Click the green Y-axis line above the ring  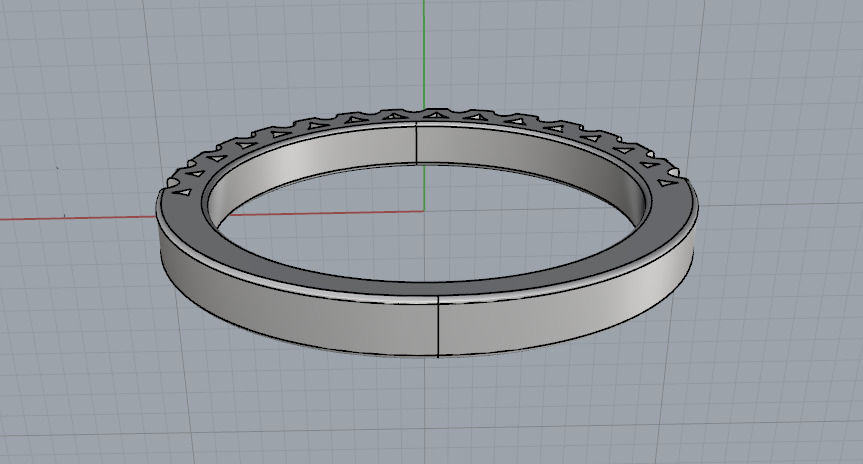click(x=424, y=54)
